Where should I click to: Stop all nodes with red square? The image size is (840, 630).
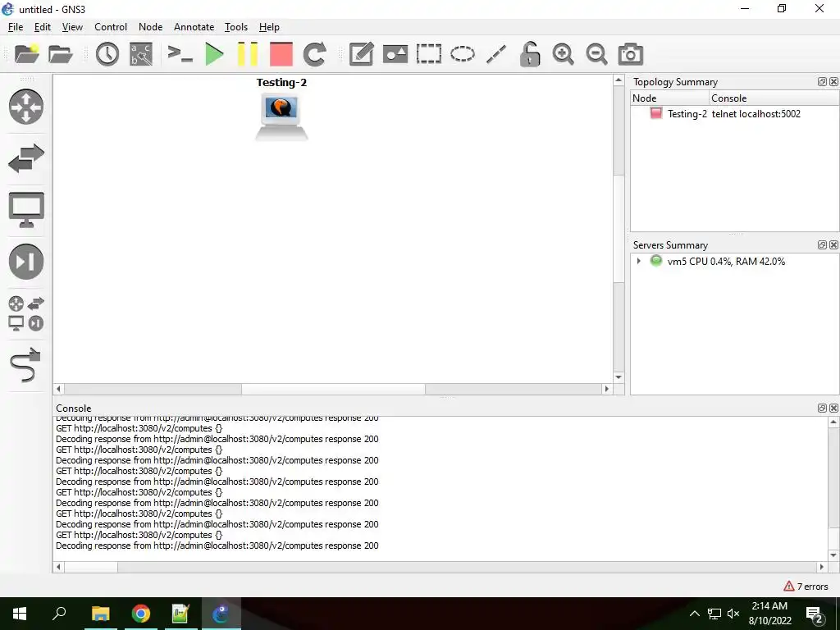[x=281, y=54]
